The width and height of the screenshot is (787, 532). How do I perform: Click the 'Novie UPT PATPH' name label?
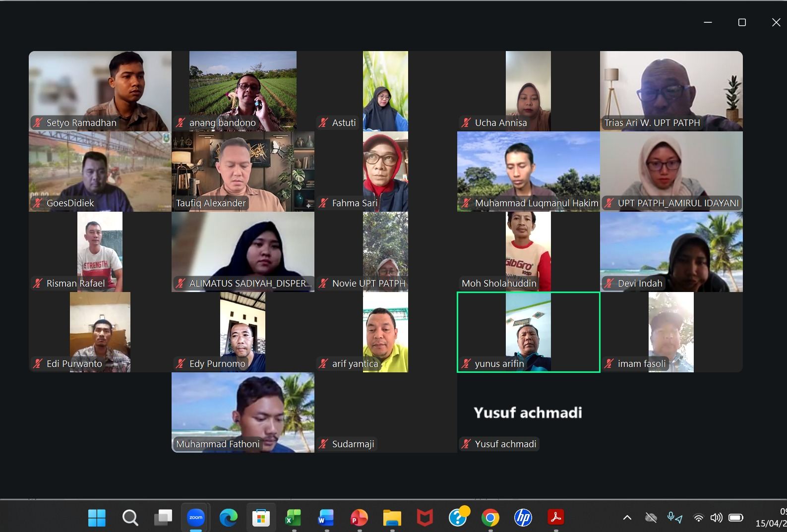point(369,283)
